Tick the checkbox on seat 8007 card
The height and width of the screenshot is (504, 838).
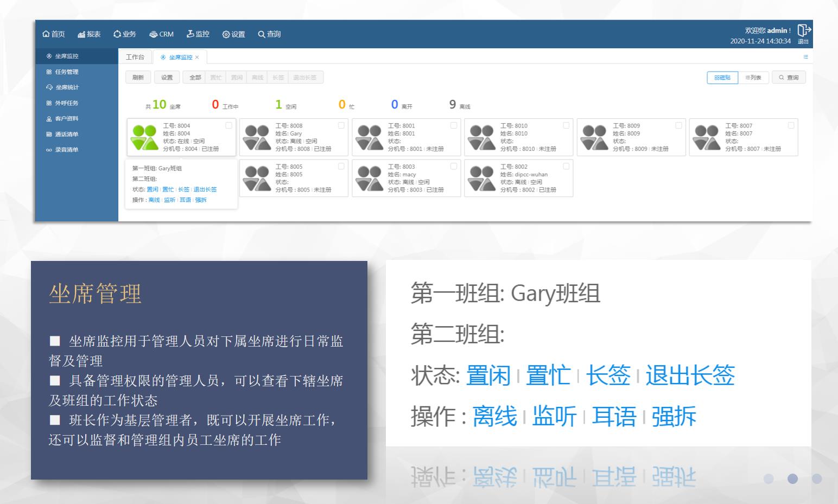point(791,125)
